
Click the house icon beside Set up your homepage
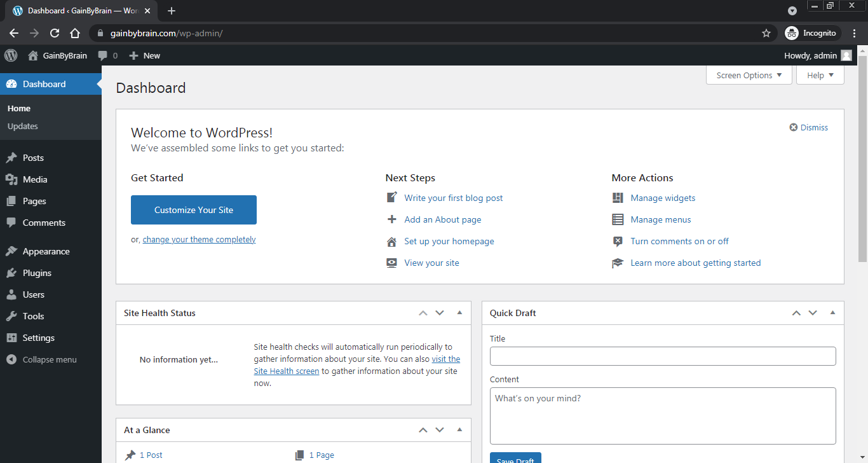coord(392,241)
